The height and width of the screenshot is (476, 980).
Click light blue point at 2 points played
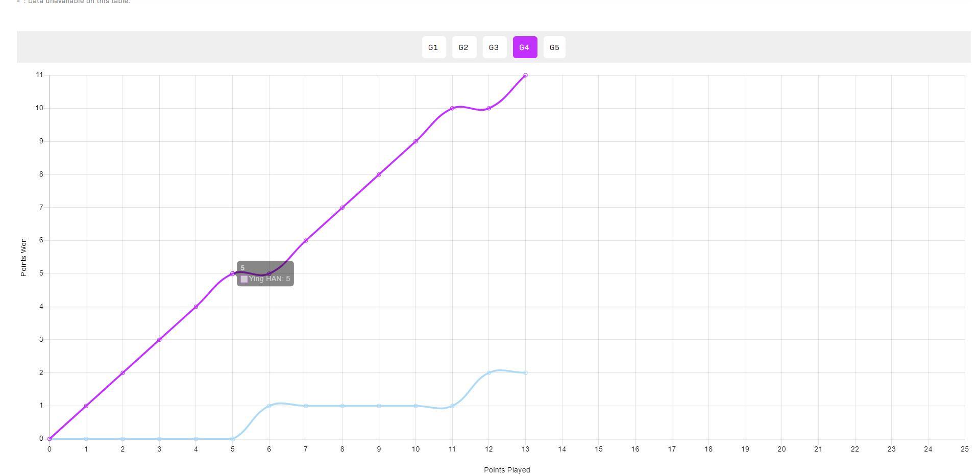point(122,439)
